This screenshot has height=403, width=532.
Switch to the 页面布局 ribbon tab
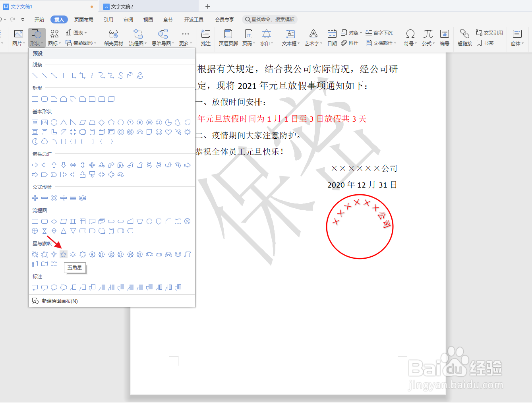click(x=83, y=19)
